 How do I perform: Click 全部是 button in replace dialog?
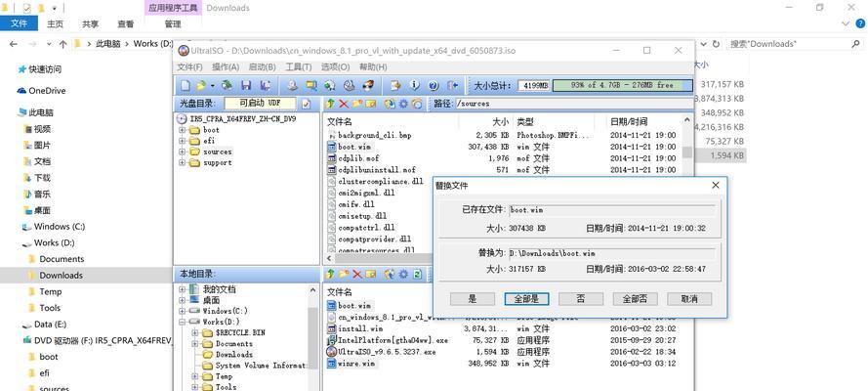click(526, 299)
